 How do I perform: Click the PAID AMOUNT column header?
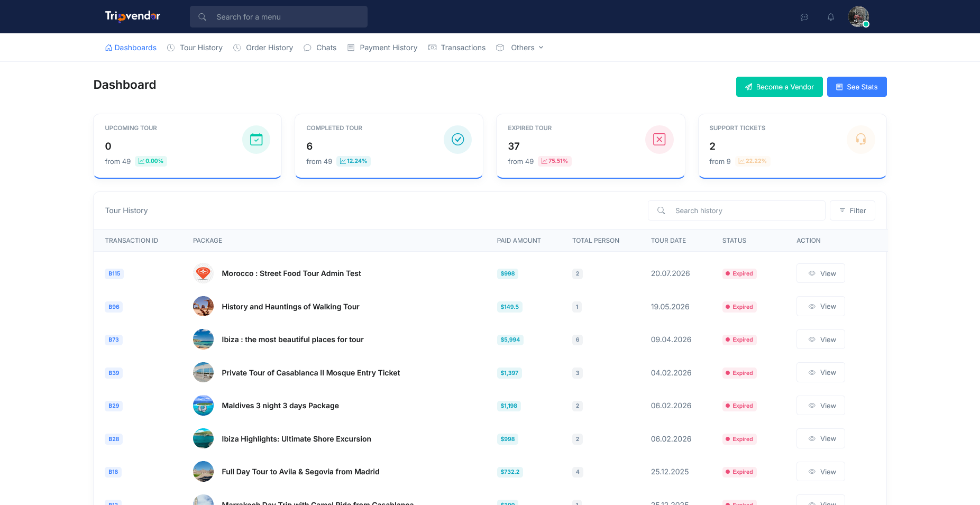(x=519, y=241)
